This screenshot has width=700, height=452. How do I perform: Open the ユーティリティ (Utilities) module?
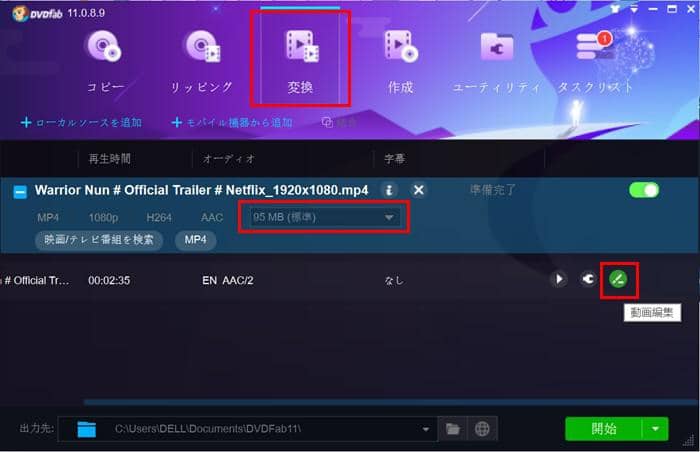click(497, 62)
